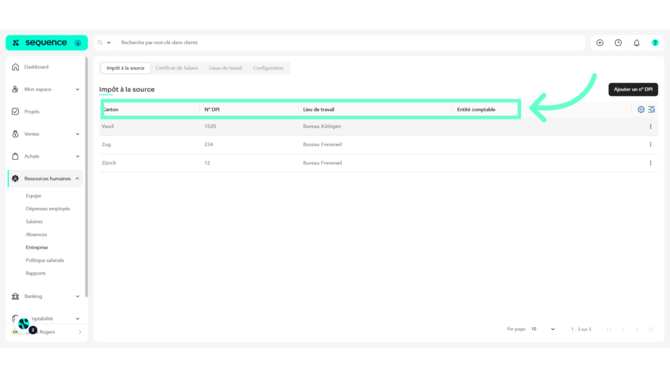
Task: Expand the Comptabilité menu chevron
Action: [77, 318]
